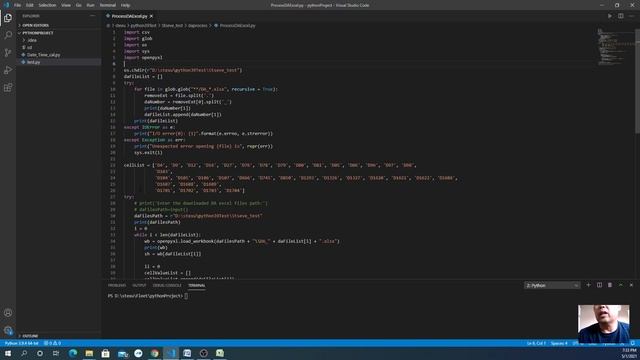Place cursor on 'import openpyxl' line
Viewport: 640px width, 360px height.
[143, 58]
